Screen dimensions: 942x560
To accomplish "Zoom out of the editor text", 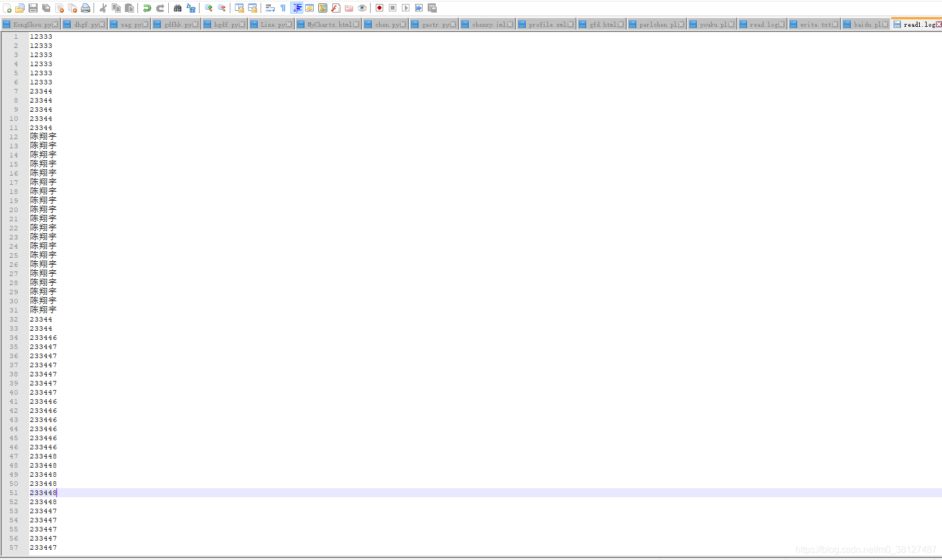I will click(222, 8).
